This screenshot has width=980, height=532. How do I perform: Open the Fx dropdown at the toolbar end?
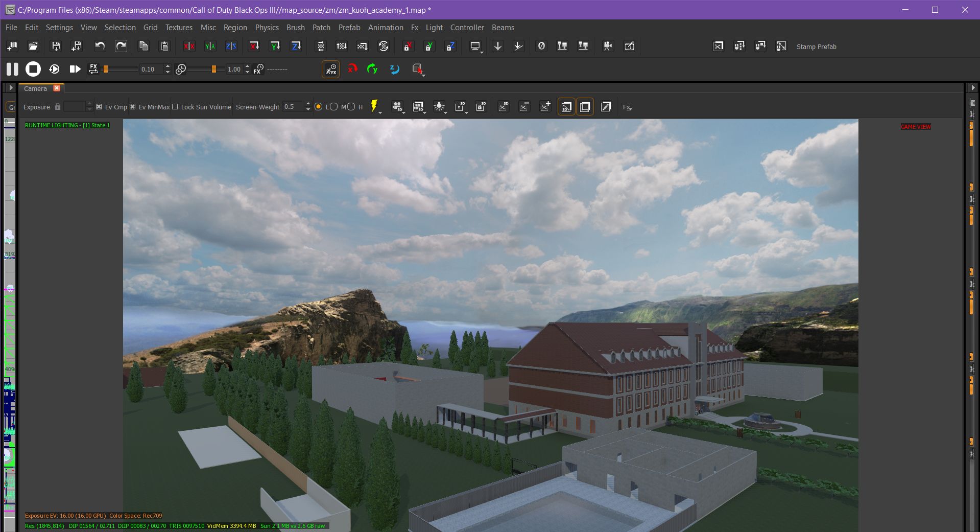click(627, 107)
